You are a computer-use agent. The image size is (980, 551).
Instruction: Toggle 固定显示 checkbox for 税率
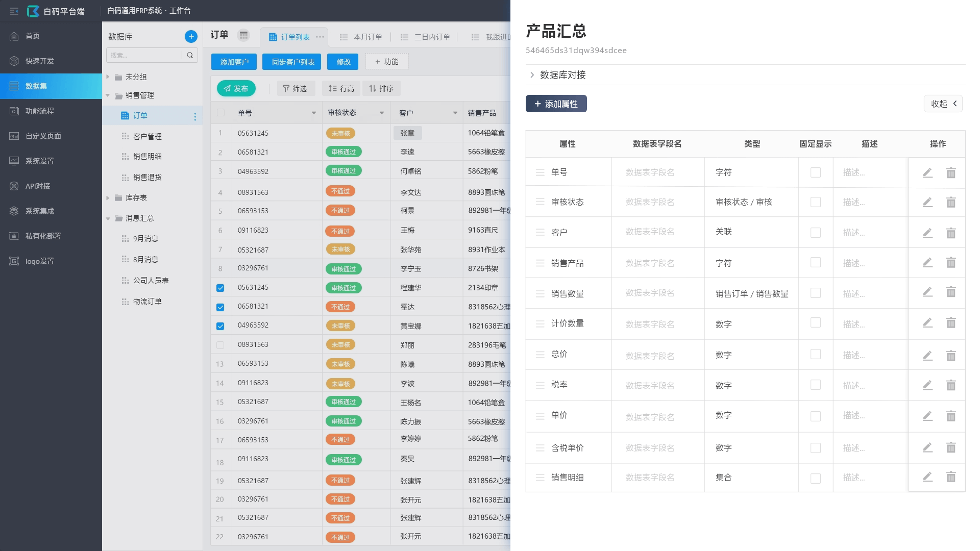tap(816, 385)
